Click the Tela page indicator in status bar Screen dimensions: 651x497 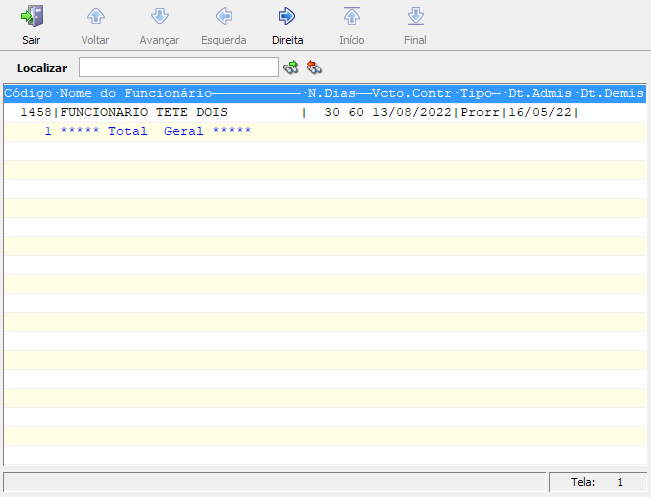pyautogui.click(x=597, y=482)
